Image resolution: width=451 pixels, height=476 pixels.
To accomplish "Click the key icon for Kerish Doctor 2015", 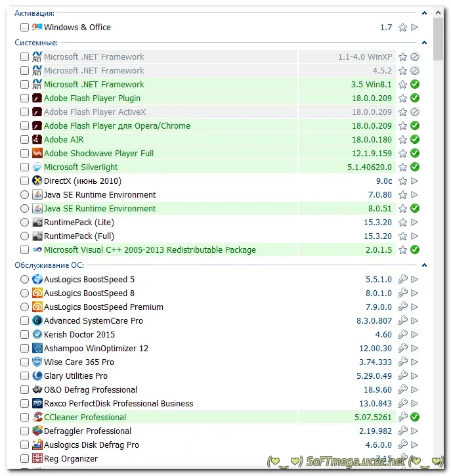I will (x=403, y=335).
